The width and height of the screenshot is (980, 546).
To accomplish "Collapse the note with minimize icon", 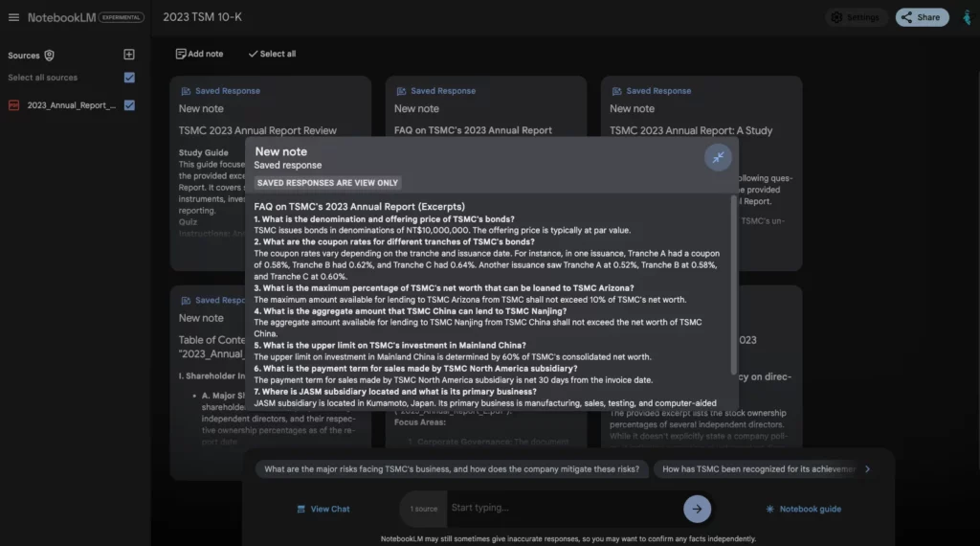I will [717, 158].
